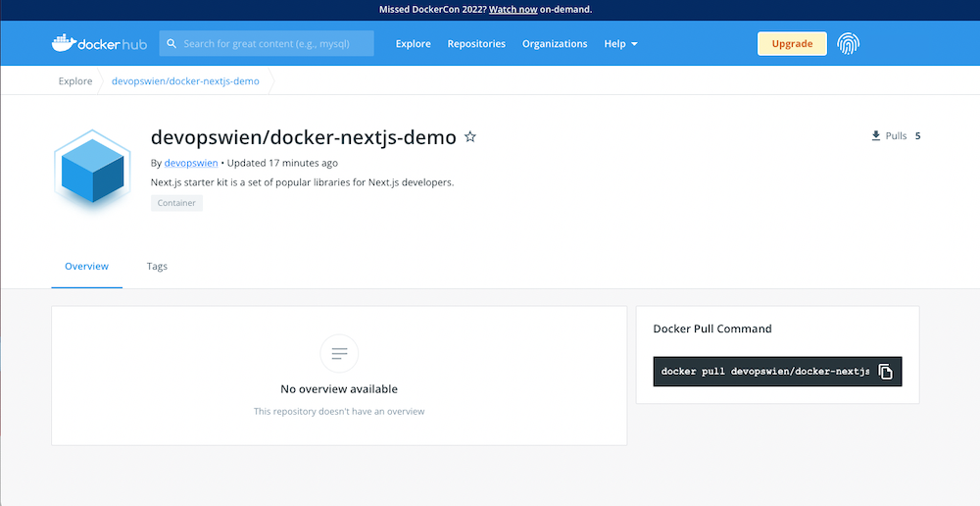Viewport: 980px width, 506px height.
Task: Click the Docker Hub whale logo
Action: click(99, 43)
